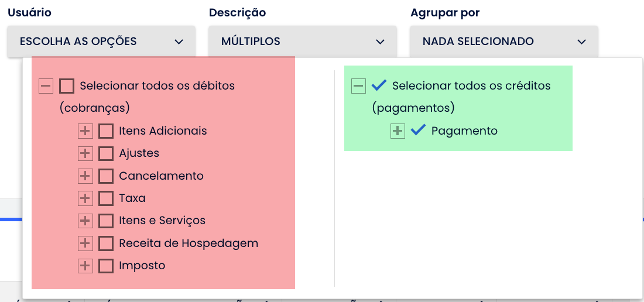Expand the Receita de Hospedagem plus icon
Image resolution: width=644 pixels, height=302 pixels.
pyautogui.click(x=85, y=243)
